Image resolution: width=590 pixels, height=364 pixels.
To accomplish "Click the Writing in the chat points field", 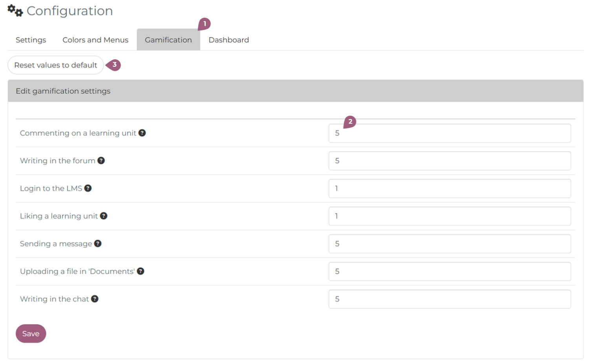I will 449,299.
